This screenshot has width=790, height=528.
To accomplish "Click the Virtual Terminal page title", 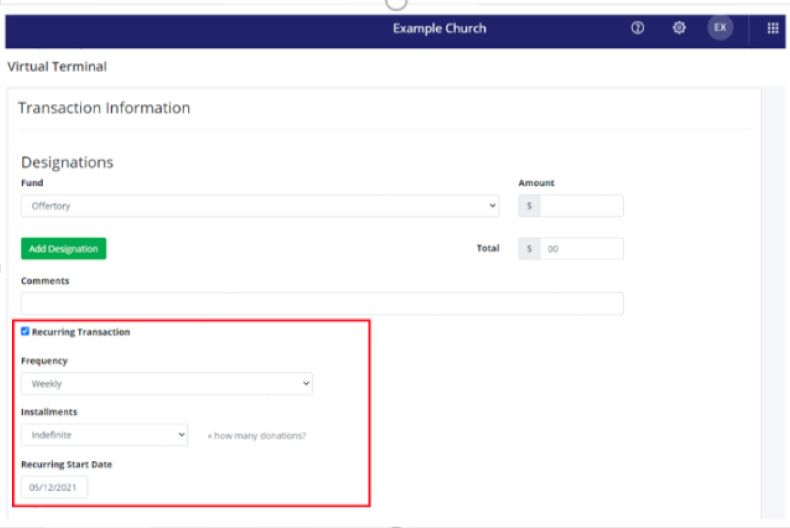I will (x=57, y=67).
